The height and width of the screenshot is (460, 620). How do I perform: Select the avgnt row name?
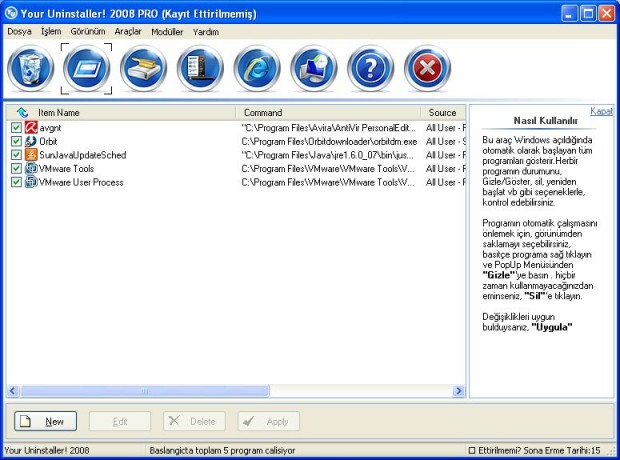pos(50,128)
